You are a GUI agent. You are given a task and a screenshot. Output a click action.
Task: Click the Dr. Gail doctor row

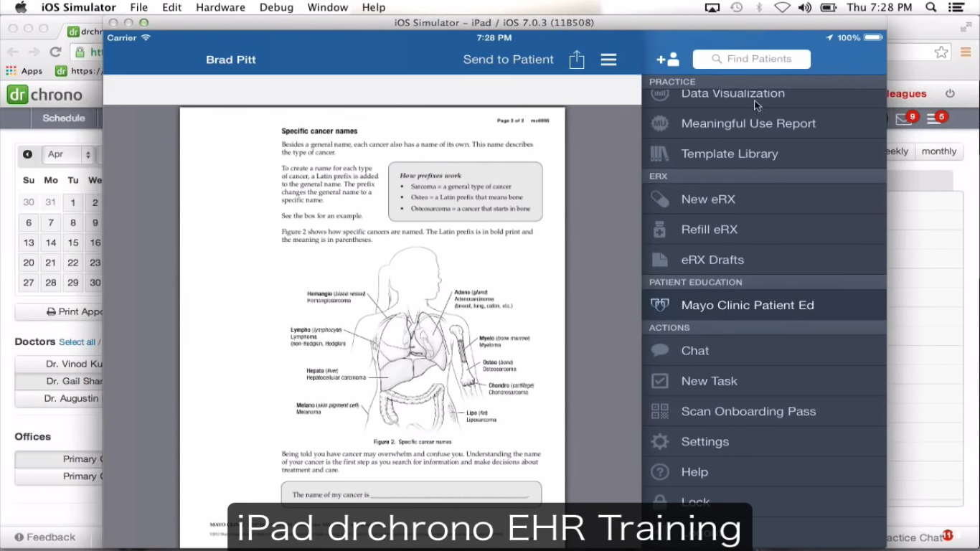point(59,381)
